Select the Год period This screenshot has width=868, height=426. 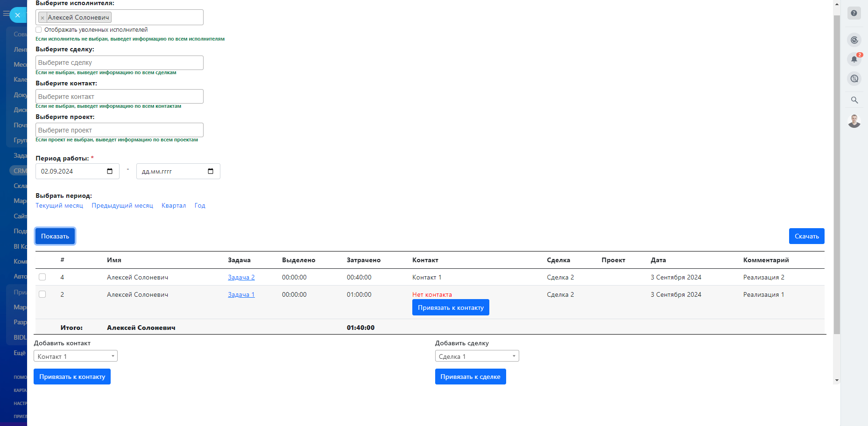200,205
